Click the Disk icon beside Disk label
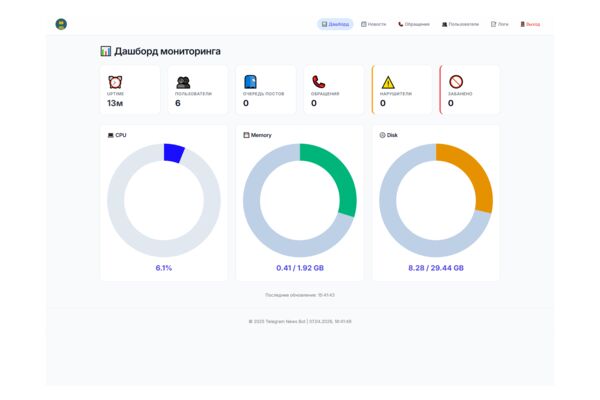Image resolution: width=600 pixels, height=400 pixels. click(382, 135)
